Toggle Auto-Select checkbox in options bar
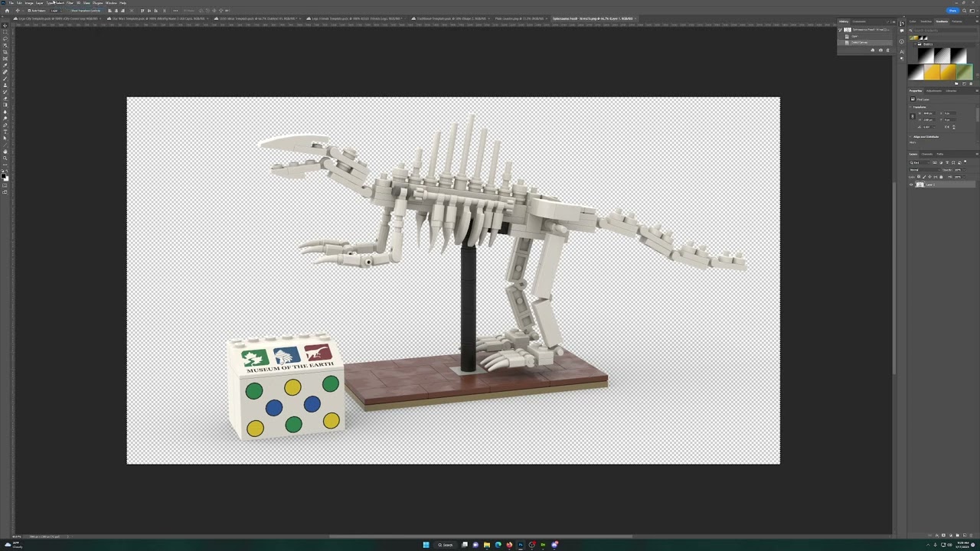Image resolution: width=980 pixels, height=551 pixels. [29, 11]
